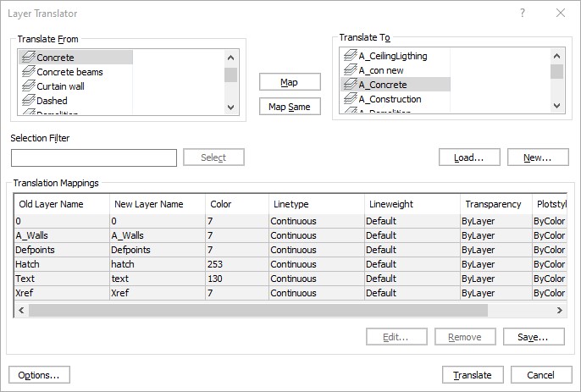Click the layer icon beside A_con new

(x=349, y=70)
